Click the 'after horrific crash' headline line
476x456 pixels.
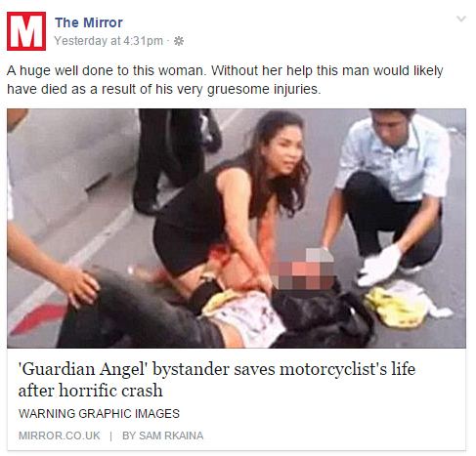tap(91, 391)
